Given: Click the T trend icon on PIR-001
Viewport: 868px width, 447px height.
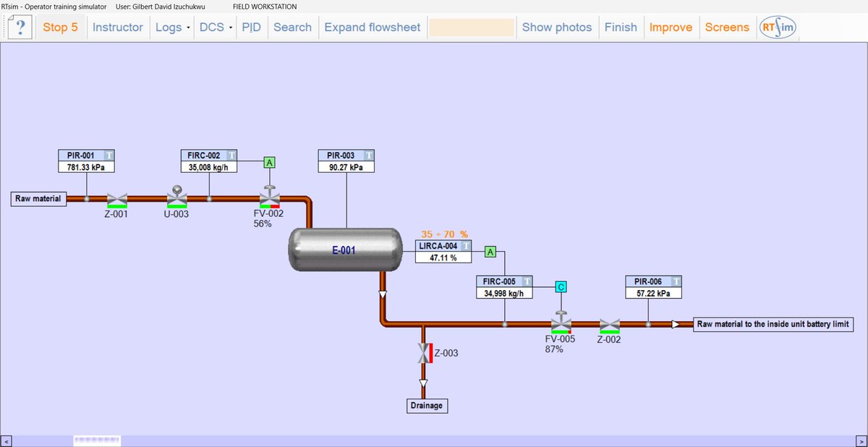Looking at the screenshot, I should [108, 155].
